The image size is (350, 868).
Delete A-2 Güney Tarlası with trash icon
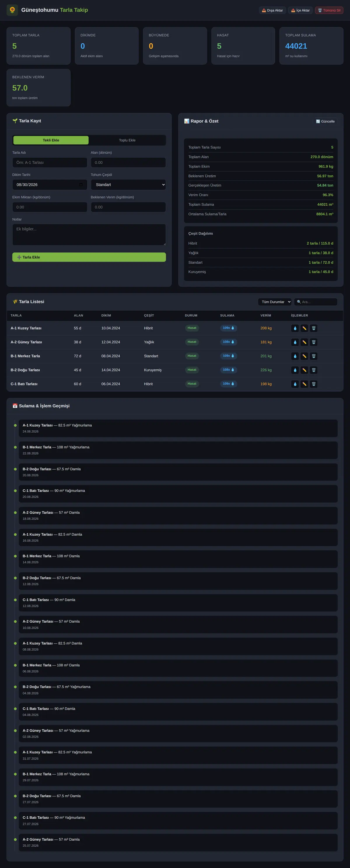314,342
